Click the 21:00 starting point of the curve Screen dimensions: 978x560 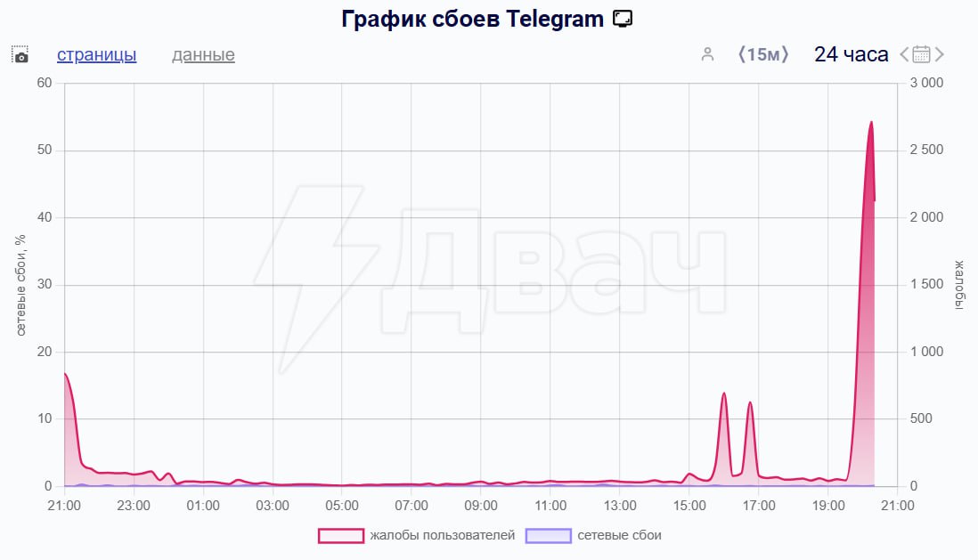65,374
